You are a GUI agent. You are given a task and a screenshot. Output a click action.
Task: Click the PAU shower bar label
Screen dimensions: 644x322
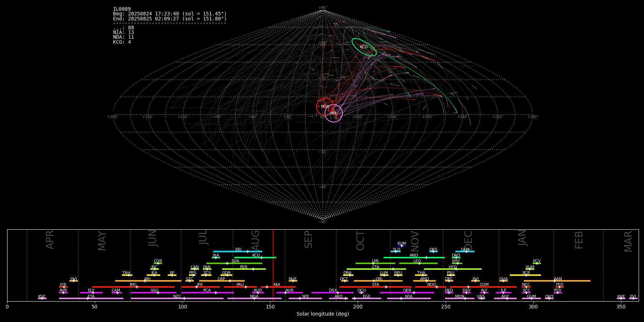coord(240,285)
